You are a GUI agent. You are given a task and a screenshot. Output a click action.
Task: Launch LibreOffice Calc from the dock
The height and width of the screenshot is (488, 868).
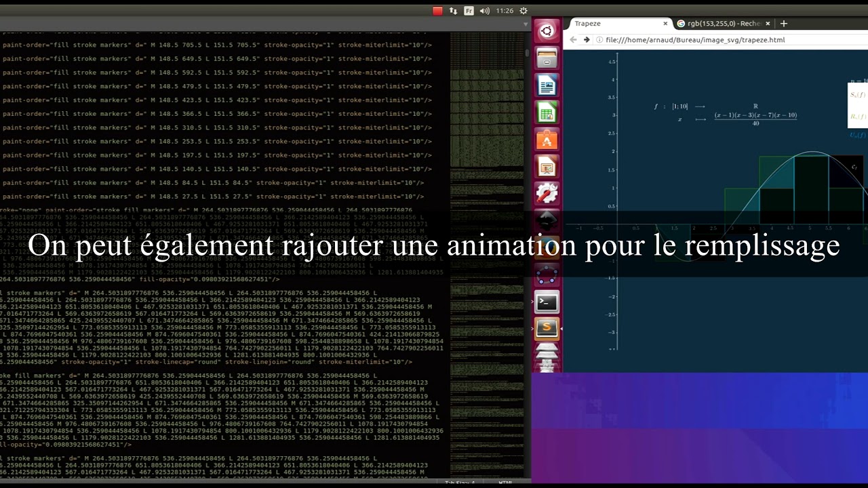[x=547, y=113]
